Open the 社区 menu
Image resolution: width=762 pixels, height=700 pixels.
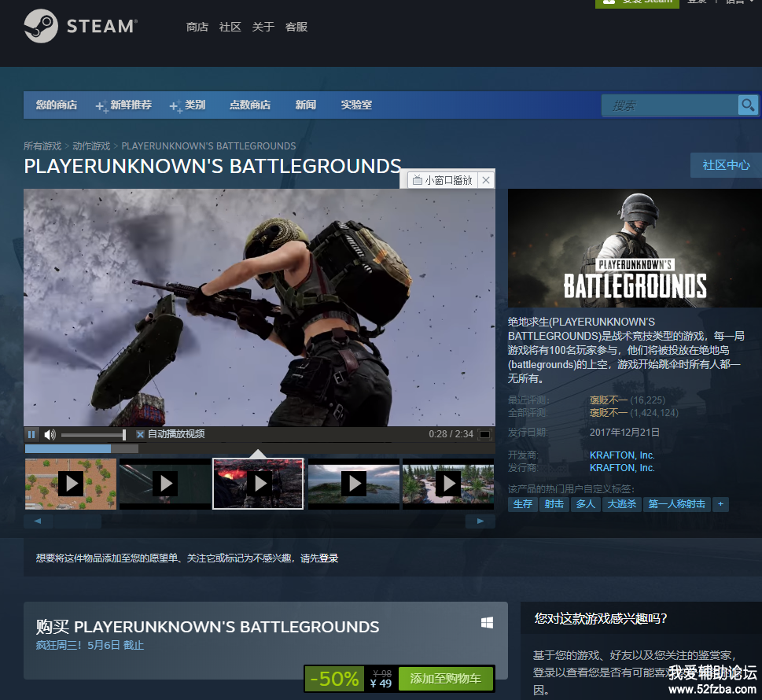click(230, 27)
